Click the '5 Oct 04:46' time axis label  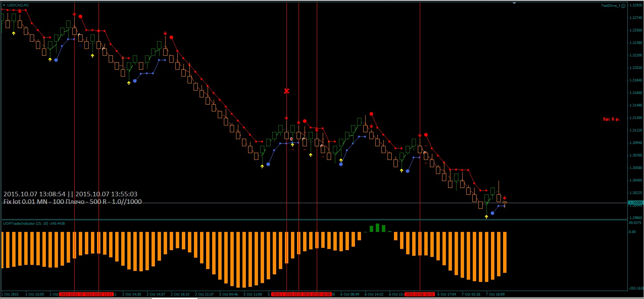pyautogui.click(x=229, y=294)
